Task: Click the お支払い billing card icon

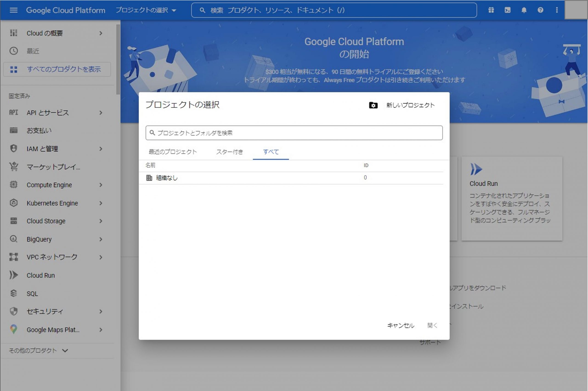Action: pyautogui.click(x=14, y=130)
